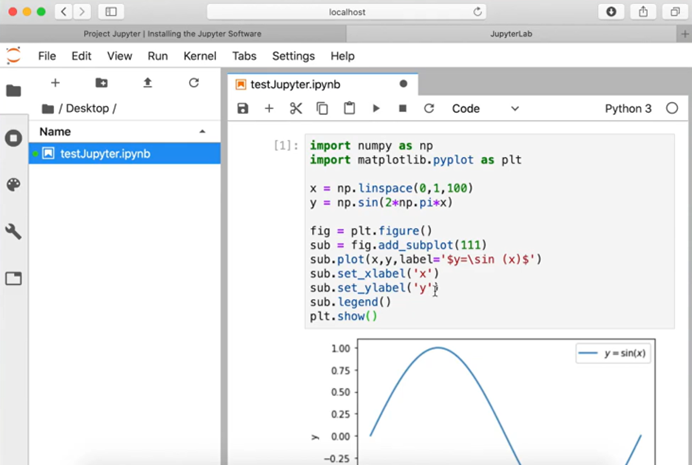Switch to the JupyterLab browser tab
Image resolution: width=692 pixels, height=465 pixels.
pyautogui.click(x=518, y=33)
